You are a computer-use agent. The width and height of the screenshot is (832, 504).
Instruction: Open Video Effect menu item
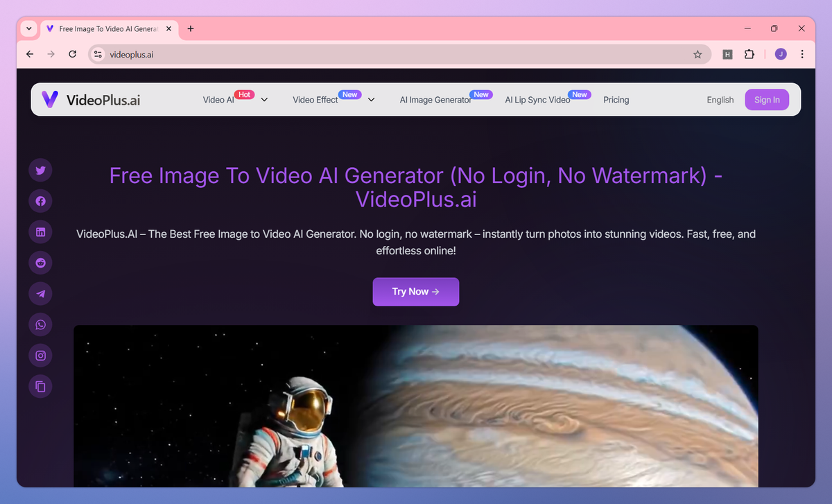tap(315, 100)
